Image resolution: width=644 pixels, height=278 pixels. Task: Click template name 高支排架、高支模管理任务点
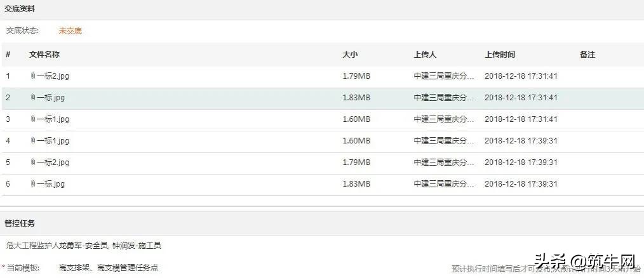[109, 268]
